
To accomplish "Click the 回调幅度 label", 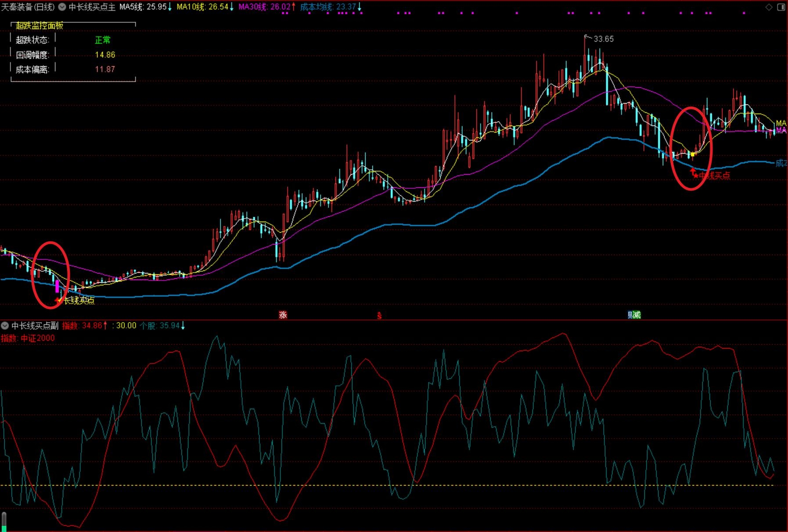I will 32,55.
